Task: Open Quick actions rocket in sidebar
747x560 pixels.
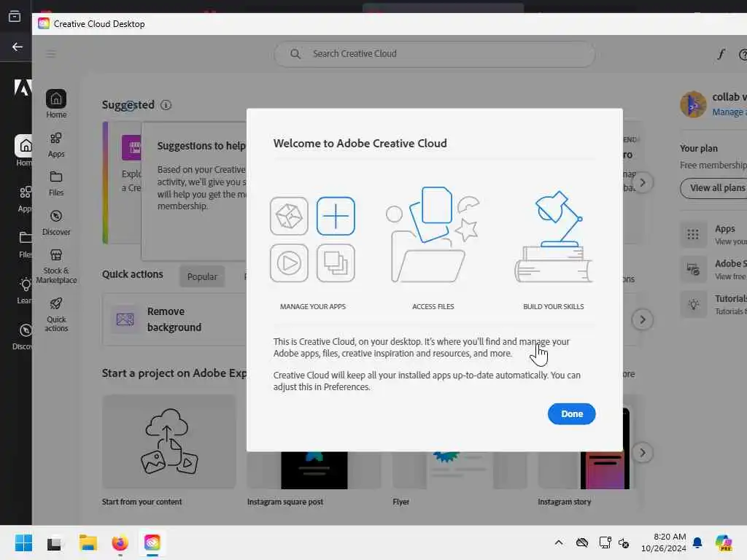Action: coord(56,314)
